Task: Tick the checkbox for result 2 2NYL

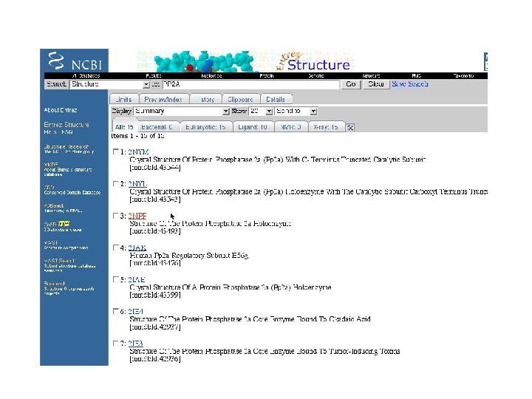Action: click(x=116, y=183)
